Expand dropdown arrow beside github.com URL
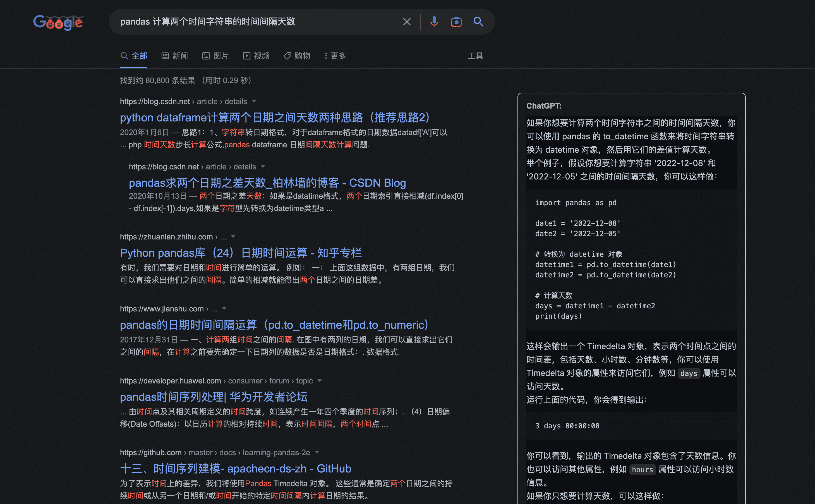 point(317,452)
